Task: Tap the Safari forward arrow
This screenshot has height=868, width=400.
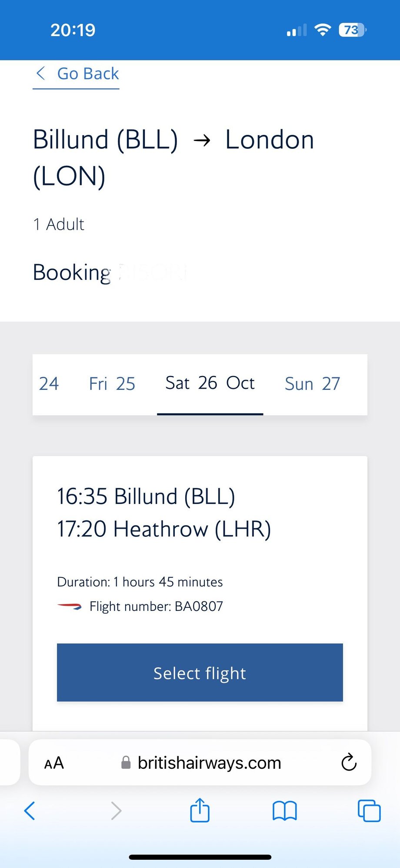Action: [x=116, y=811]
